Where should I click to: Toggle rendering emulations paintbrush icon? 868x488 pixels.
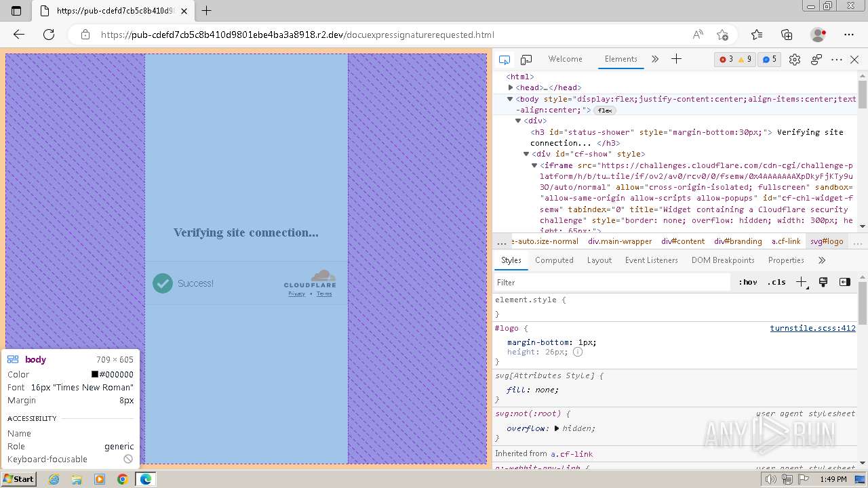(x=823, y=283)
